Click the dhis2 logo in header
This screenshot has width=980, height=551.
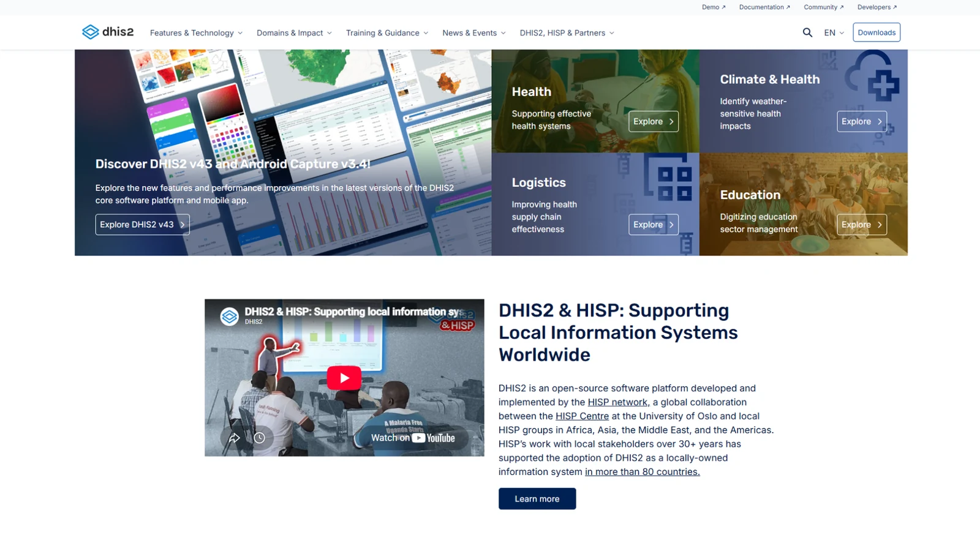(108, 32)
